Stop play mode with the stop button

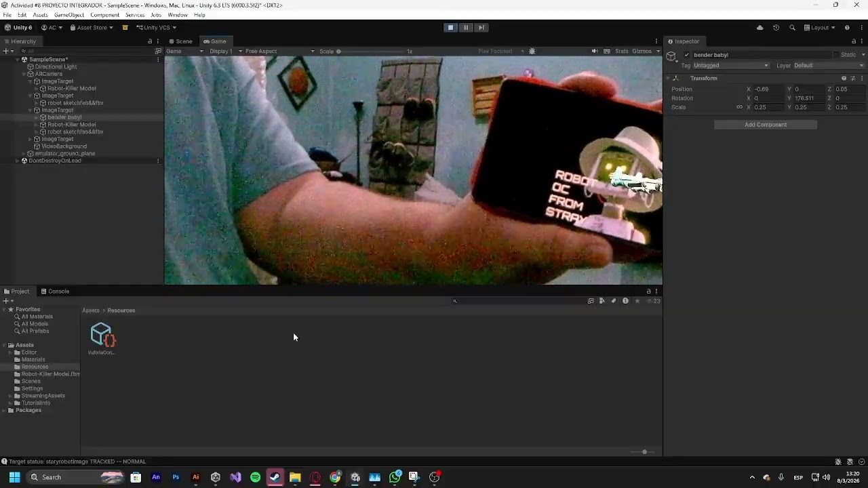[x=450, y=28]
